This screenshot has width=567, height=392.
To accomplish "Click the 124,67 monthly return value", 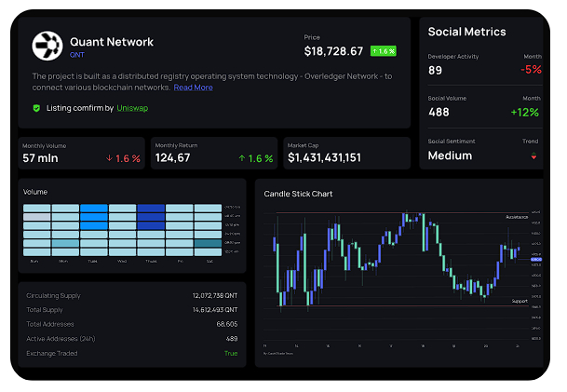I will click(172, 158).
